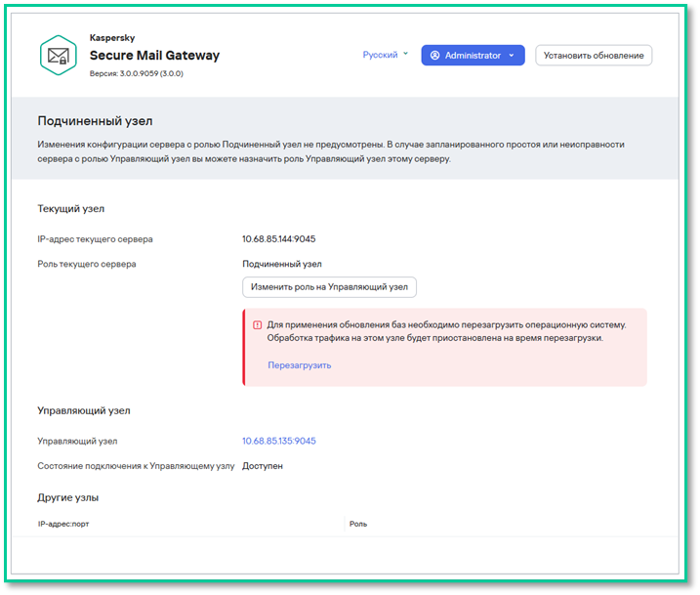700x595 pixels.
Task: Follow the Перезагрузить link
Action: pos(299,365)
